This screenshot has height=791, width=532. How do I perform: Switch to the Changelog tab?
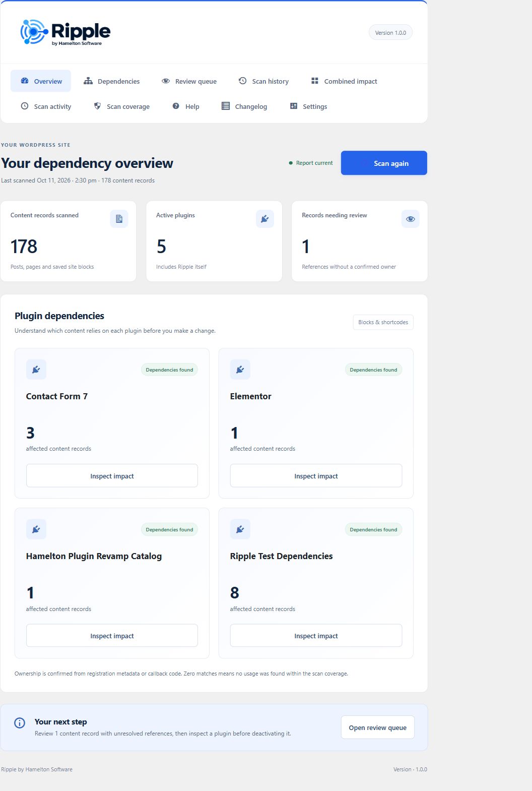[244, 106]
